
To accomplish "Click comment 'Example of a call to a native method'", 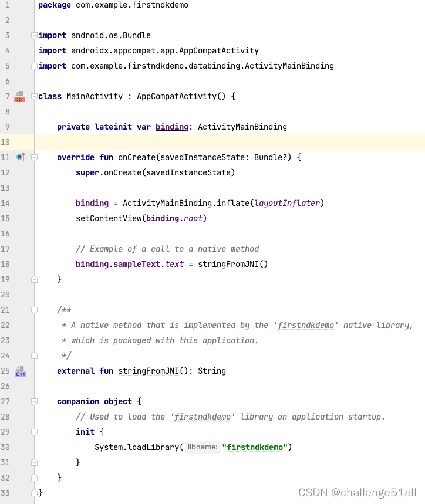I will [x=167, y=249].
